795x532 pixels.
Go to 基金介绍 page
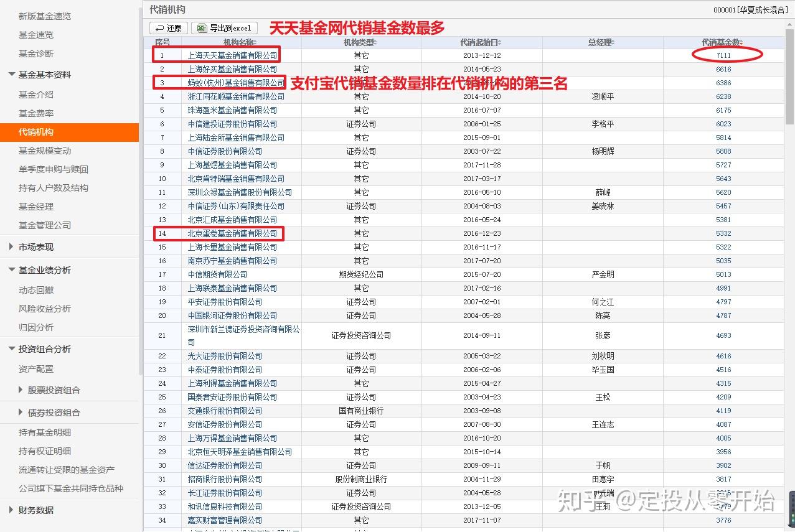point(36,95)
